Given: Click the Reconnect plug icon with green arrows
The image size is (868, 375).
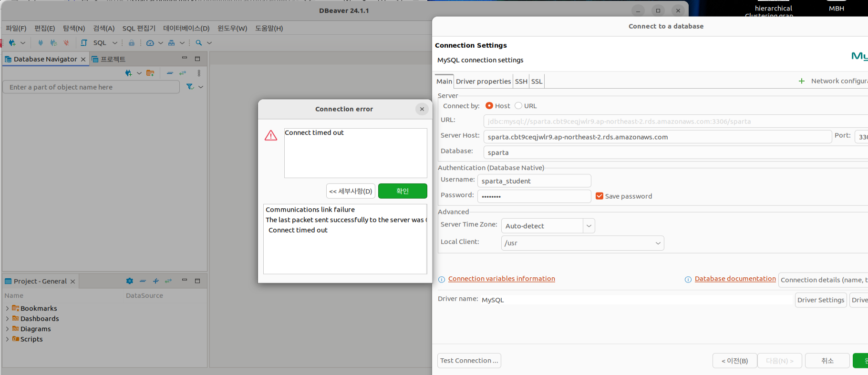Looking at the screenshot, I should 53,43.
